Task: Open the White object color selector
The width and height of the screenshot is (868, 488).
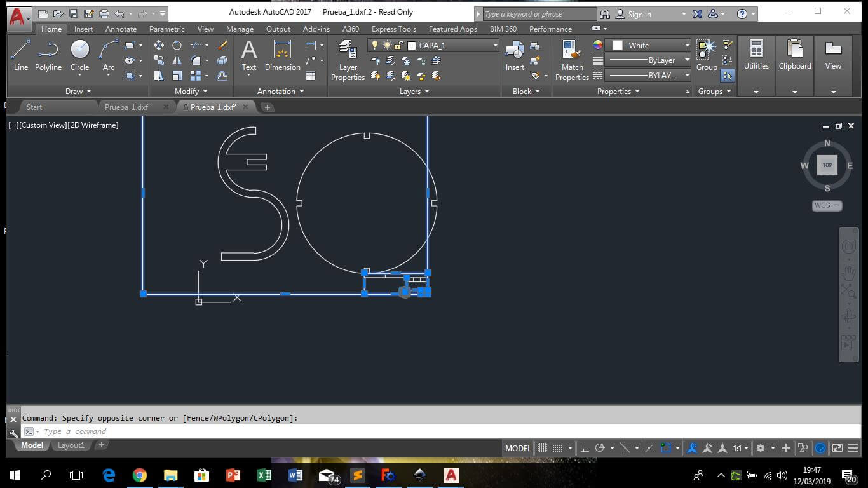Action: coord(648,45)
